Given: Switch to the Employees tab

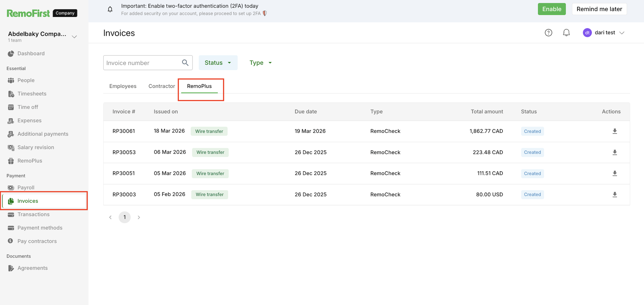Looking at the screenshot, I should [123, 86].
